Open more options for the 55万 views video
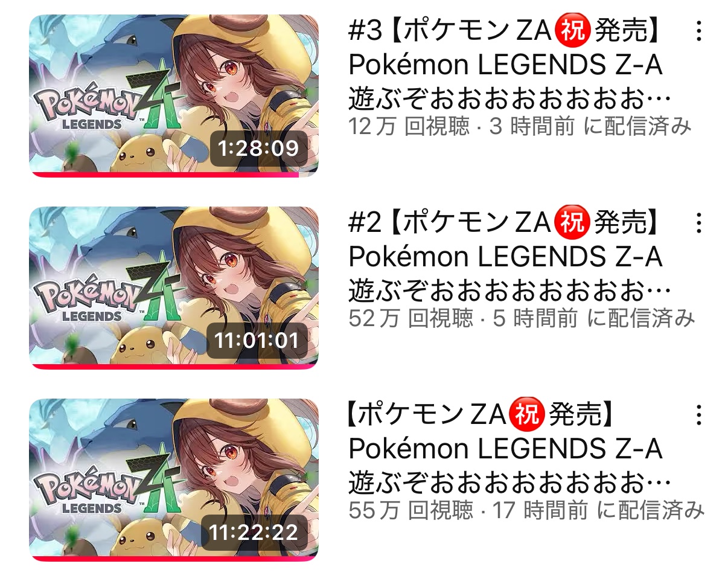The width and height of the screenshot is (728, 584). (x=698, y=415)
